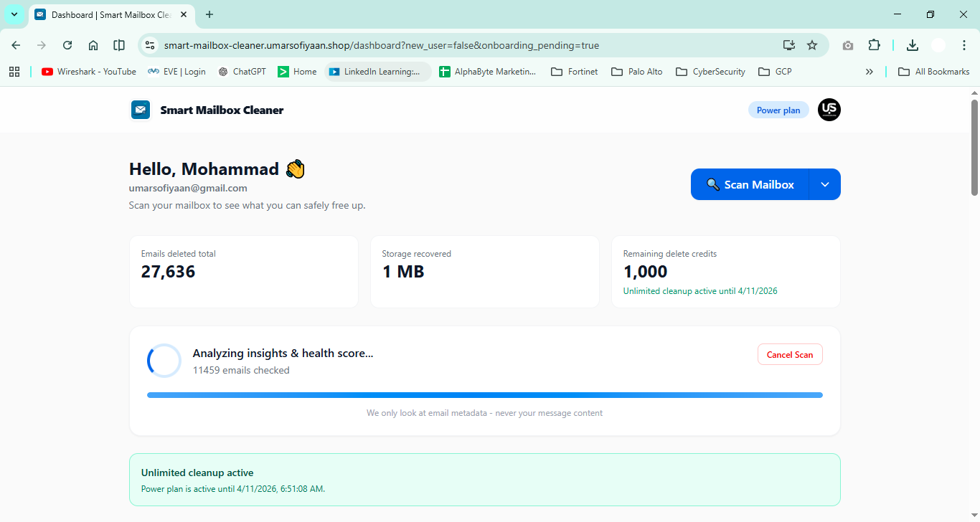Click the Emails deleted total card
The width and height of the screenshot is (980, 522).
click(x=243, y=272)
